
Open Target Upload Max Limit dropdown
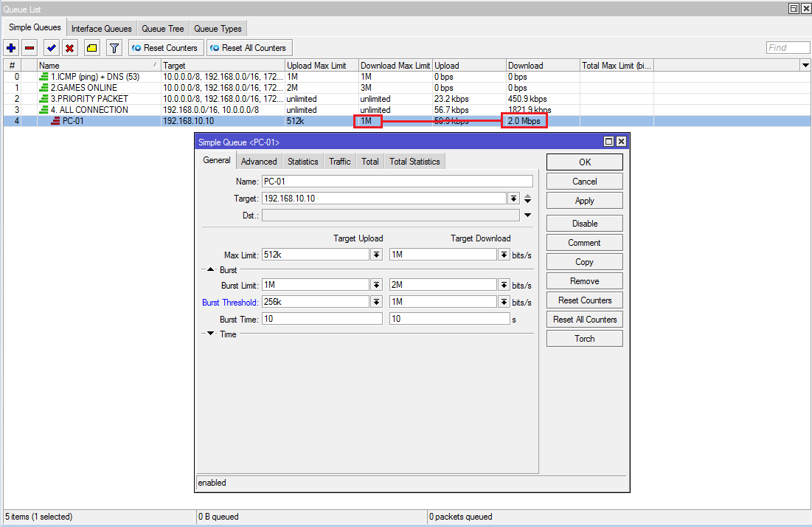click(375, 254)
